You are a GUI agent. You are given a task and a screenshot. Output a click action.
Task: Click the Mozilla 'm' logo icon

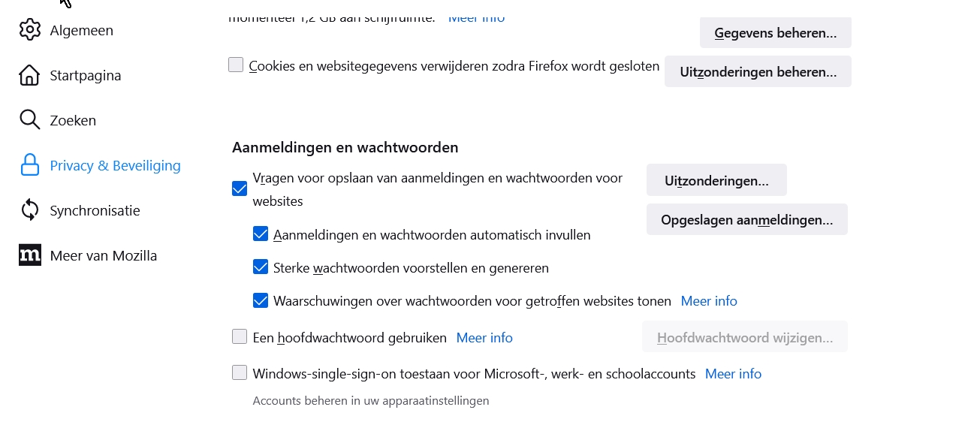tap(30, 255)
